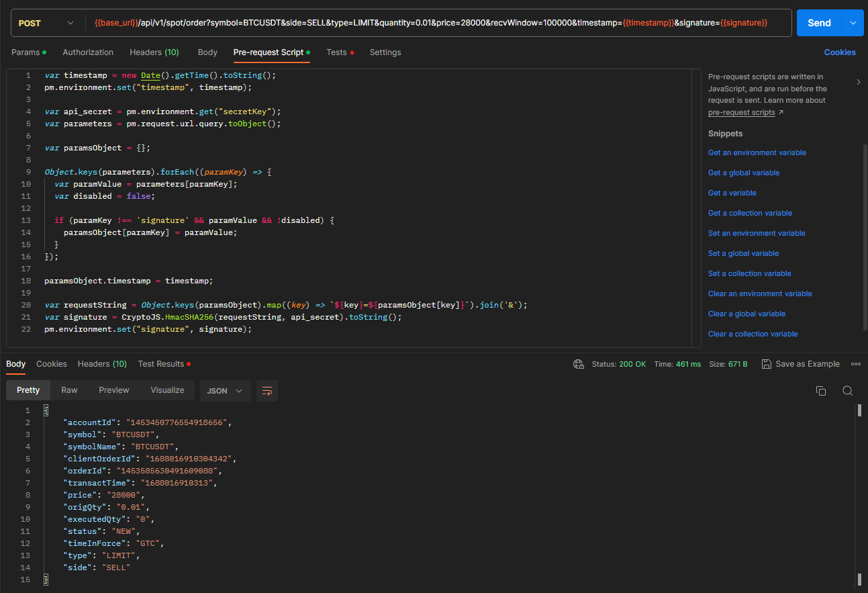This screenshot has height=593, width=868.
Task: Toggle the wrap lines icon
Action: coord(267,391)
